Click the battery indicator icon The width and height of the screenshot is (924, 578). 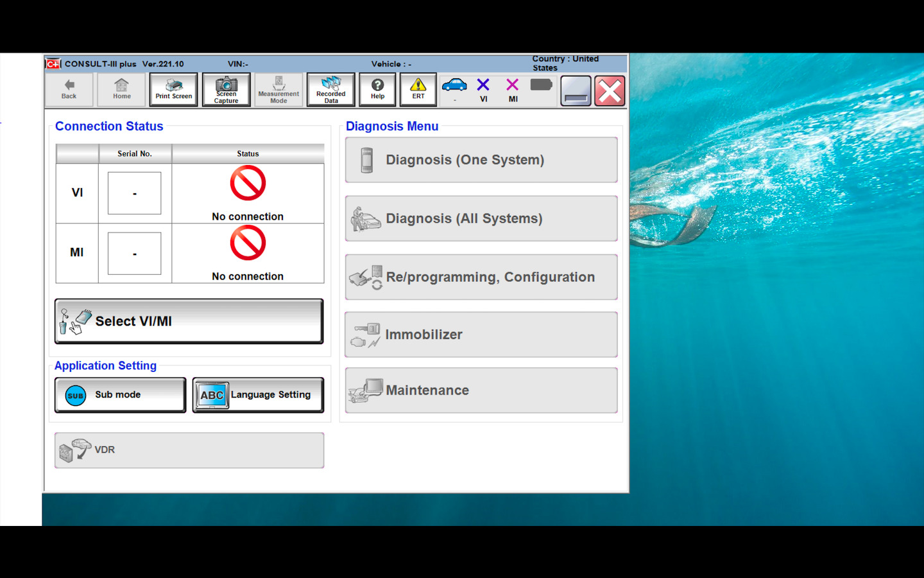click(x=542, y=85)
